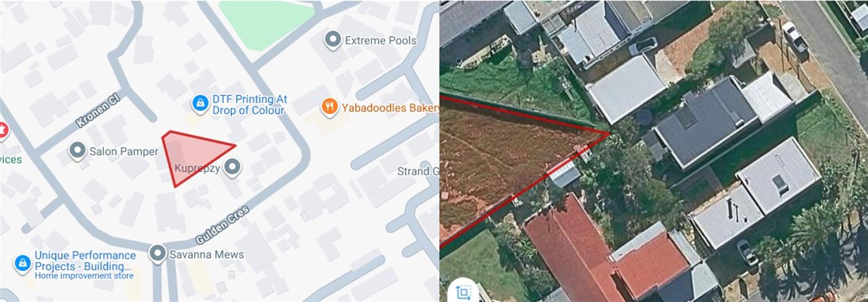Select the Salon Pamper text label
This screenshot has height=302, width=868.
click(x=124, y=151)
